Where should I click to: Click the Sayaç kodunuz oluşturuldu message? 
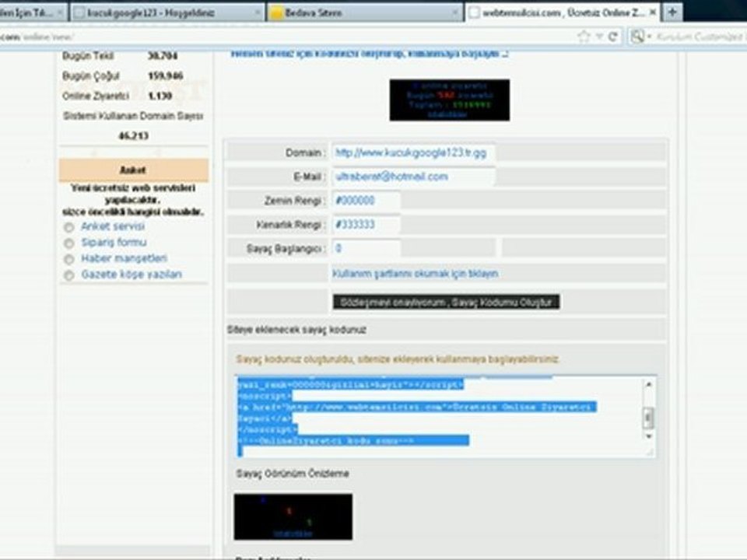(397, 359)
